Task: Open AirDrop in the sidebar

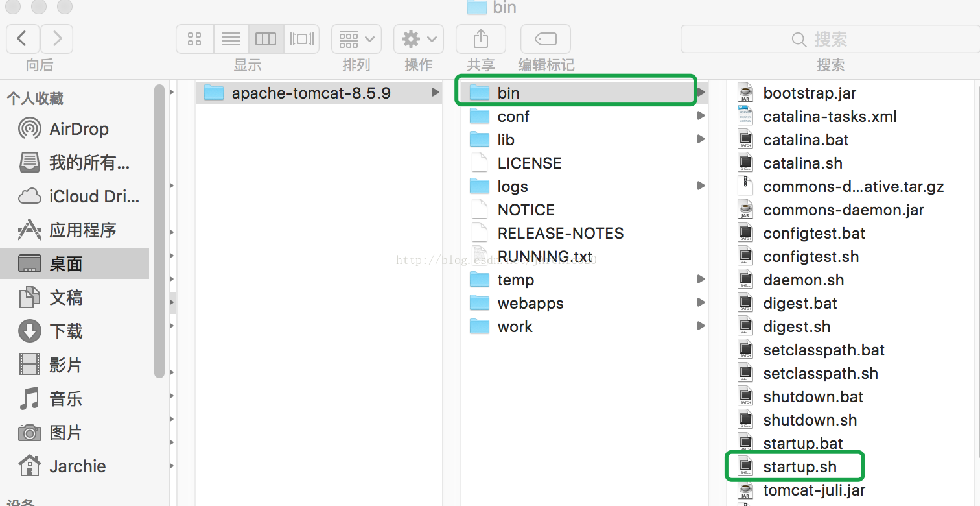Action: [75, 129]
